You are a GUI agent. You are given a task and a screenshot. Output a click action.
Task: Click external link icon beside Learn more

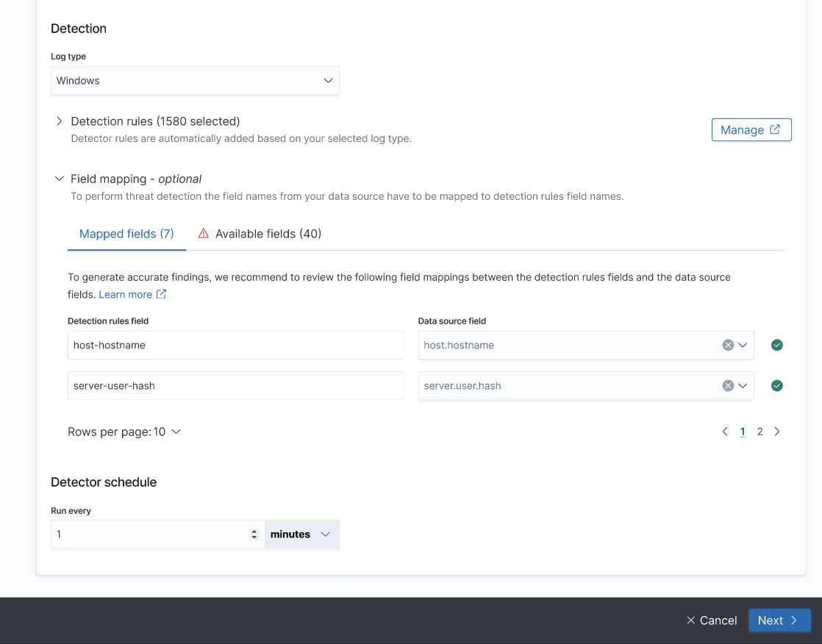(162, 294)
